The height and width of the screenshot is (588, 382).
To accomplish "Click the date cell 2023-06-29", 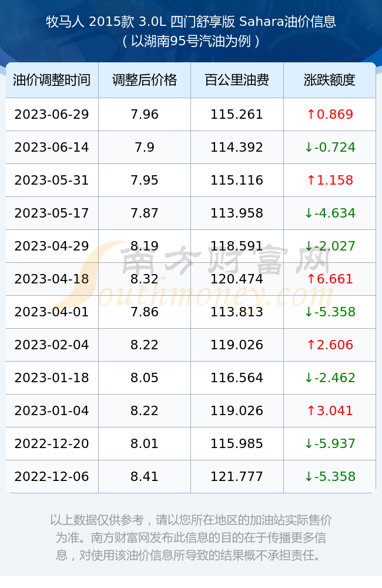I will [x=52, y=115].
